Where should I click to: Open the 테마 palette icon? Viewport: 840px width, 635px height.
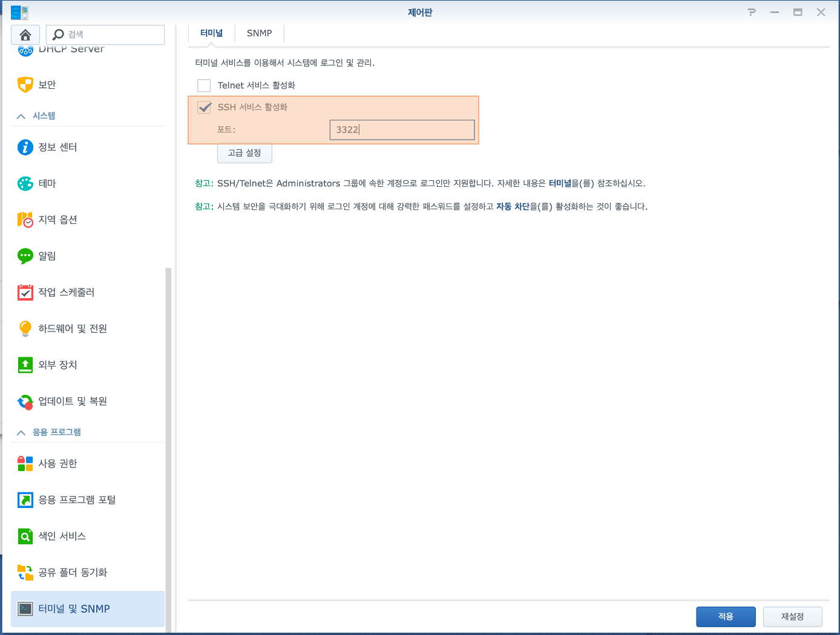point(25,183)
